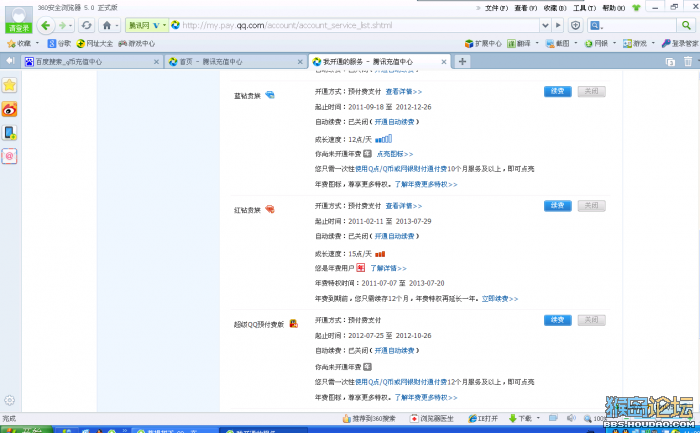This screenshot has height=433, width=700.
Task: Click the shield security icon in toolbar
Action: (x=575, y=25)
